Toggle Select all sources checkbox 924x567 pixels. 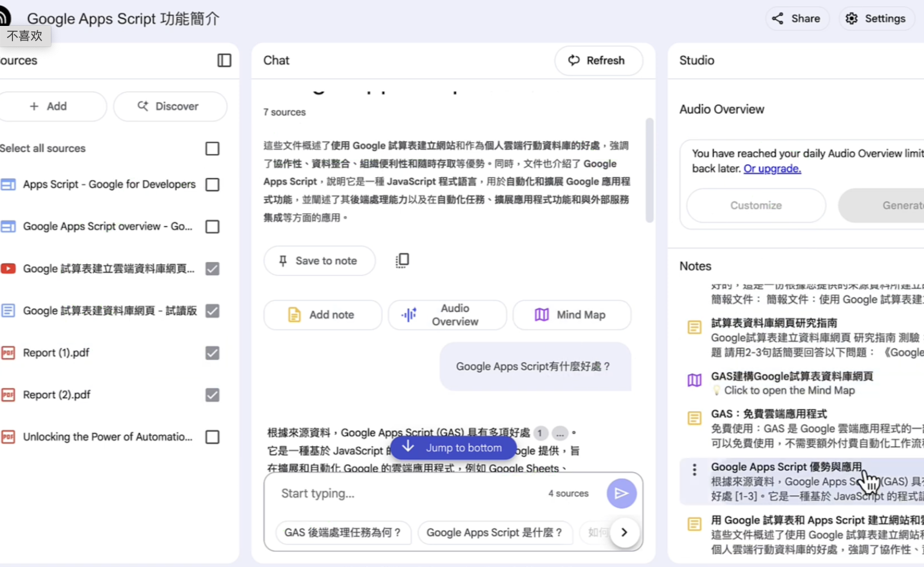(x=212, y=148)
